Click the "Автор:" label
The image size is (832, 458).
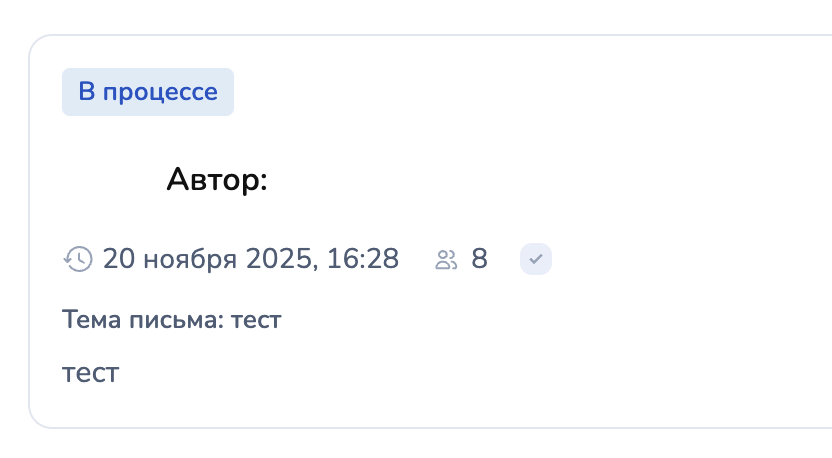tap(217, 180)
